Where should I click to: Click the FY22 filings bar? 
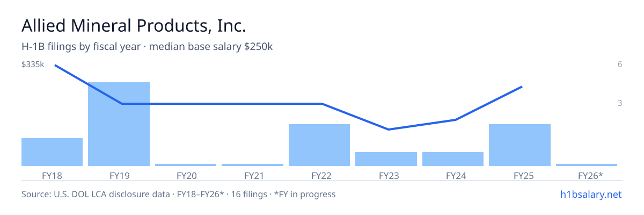319,145
